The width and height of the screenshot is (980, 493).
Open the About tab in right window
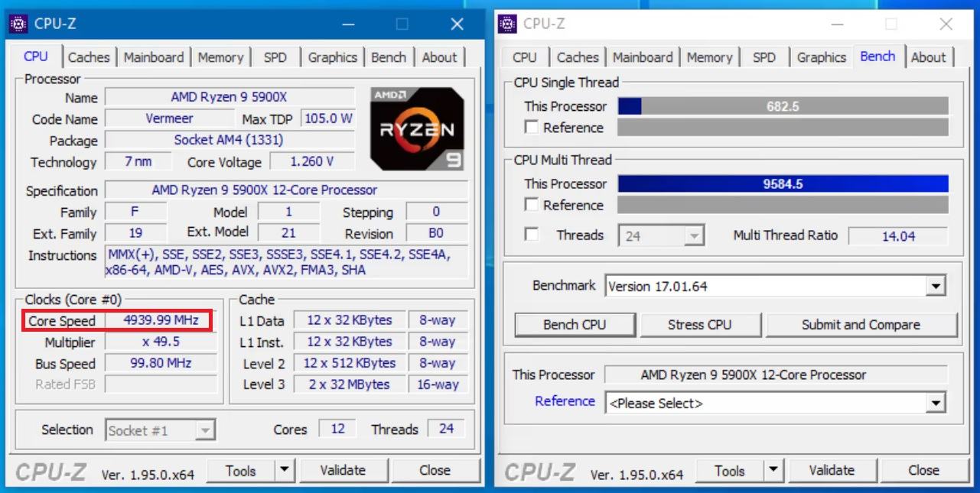pyautogui.click(x=929, y=57)
